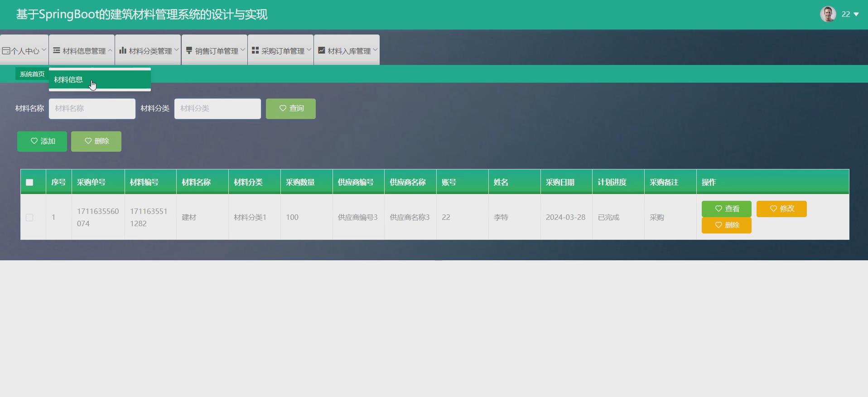
Task: Click the user avatar picture
Action: click(x=828, y=14)
